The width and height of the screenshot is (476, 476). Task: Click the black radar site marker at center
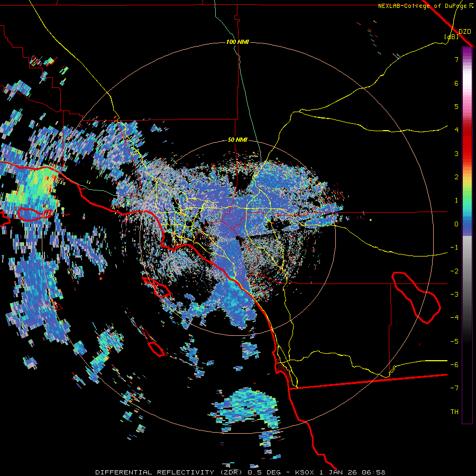[x=239, y=239]
